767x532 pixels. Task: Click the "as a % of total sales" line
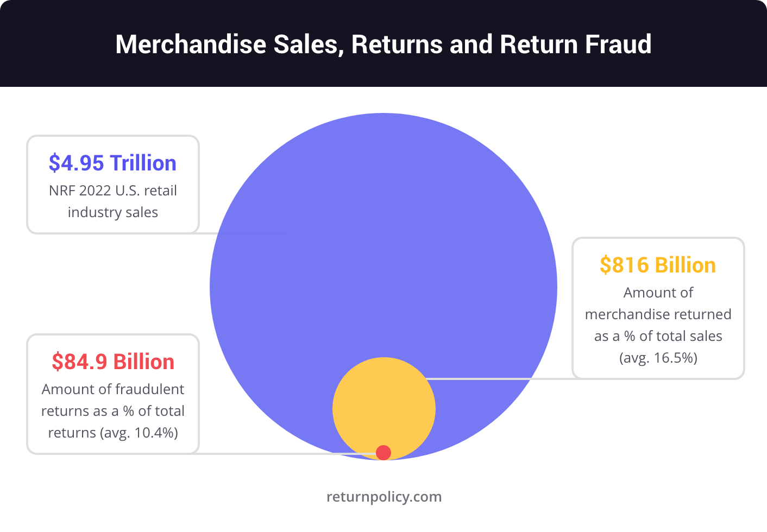pos(658,336)
